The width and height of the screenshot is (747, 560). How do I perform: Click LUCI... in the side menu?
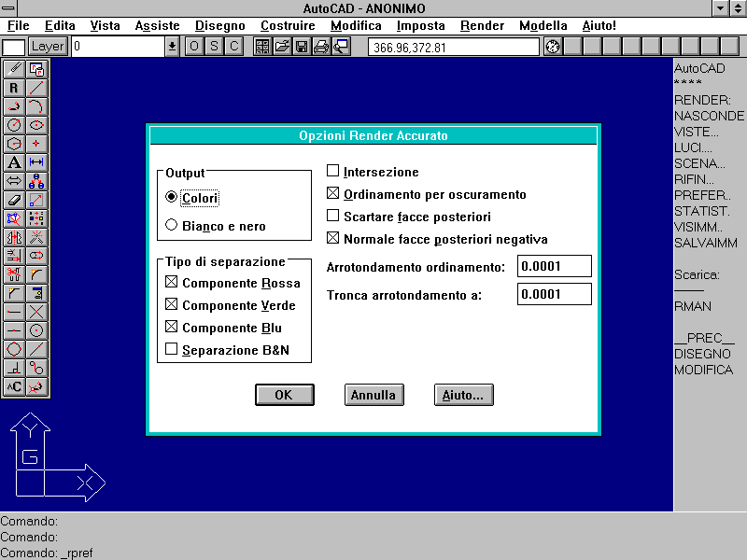(x=693, y=147)
